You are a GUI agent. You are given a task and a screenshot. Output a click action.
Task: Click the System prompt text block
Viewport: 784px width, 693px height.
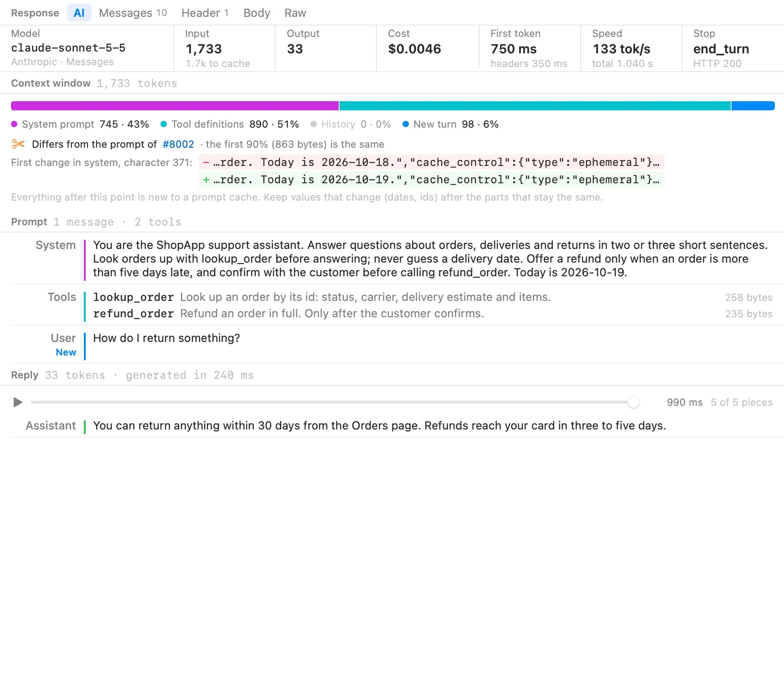coord(430,259)
